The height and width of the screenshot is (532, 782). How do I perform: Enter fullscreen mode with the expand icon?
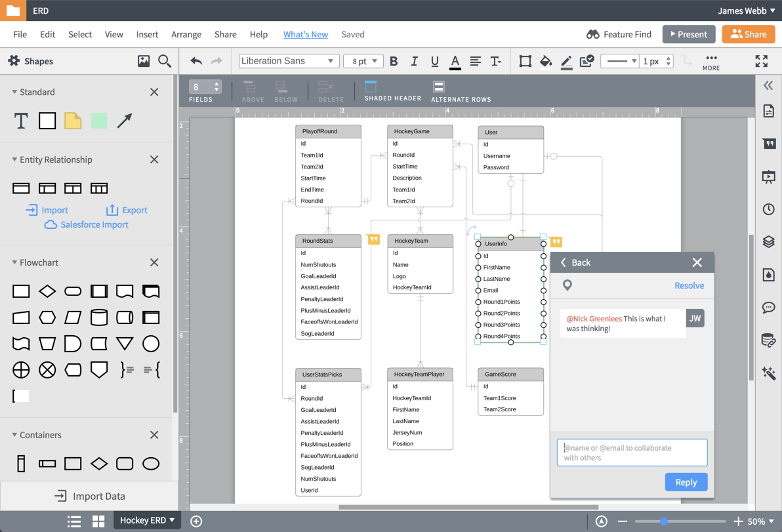(761, 61)
